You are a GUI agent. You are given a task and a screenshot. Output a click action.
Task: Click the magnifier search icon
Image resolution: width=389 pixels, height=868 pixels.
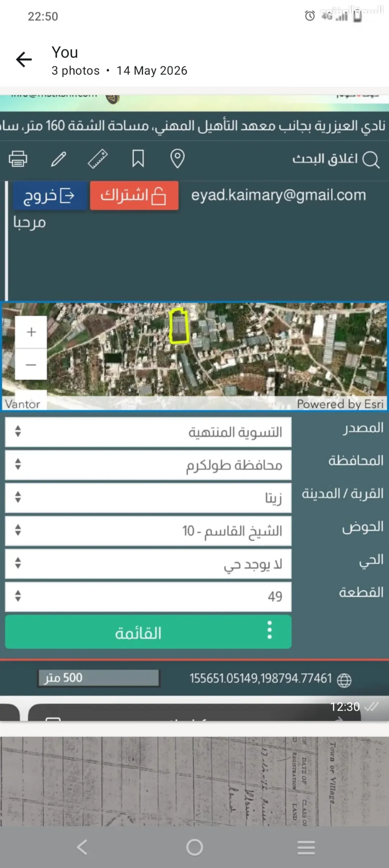(371, 159)
